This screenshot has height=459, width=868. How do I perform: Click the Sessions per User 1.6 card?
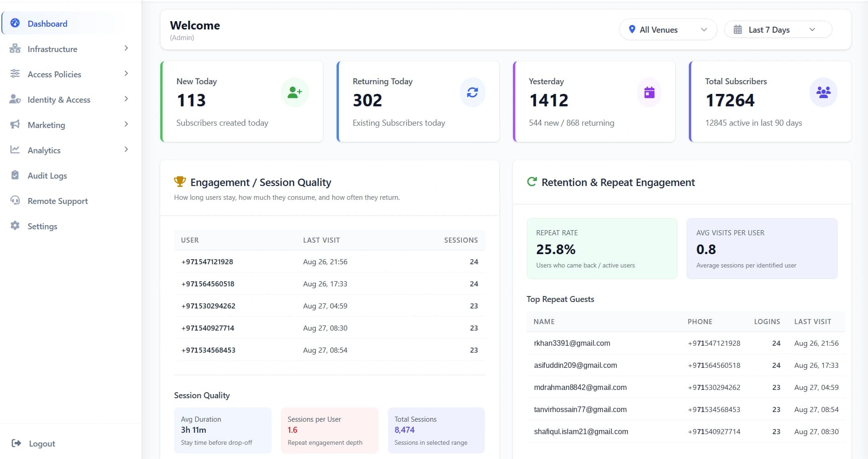tap(330, 430)
